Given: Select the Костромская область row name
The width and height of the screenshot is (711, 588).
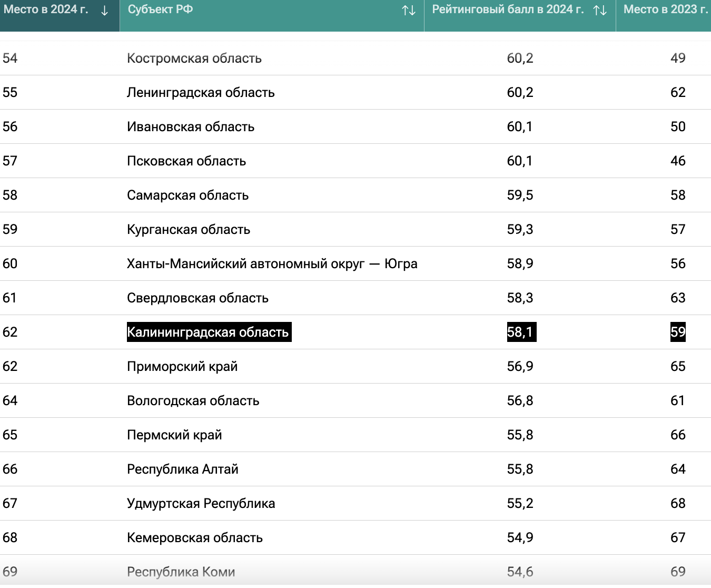Looking at the screenshot, I should tap(194, 58).
